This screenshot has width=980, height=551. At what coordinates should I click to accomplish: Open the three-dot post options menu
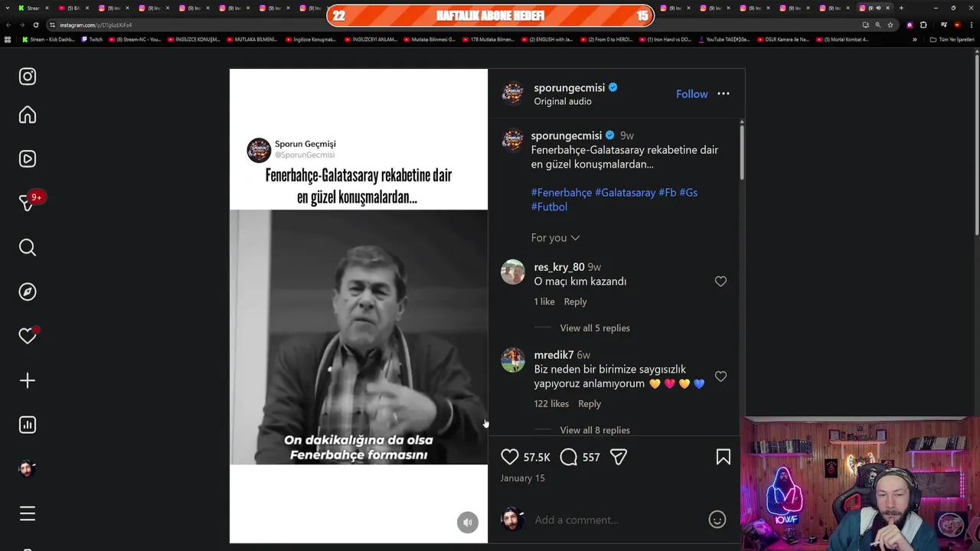pos(724,94)
